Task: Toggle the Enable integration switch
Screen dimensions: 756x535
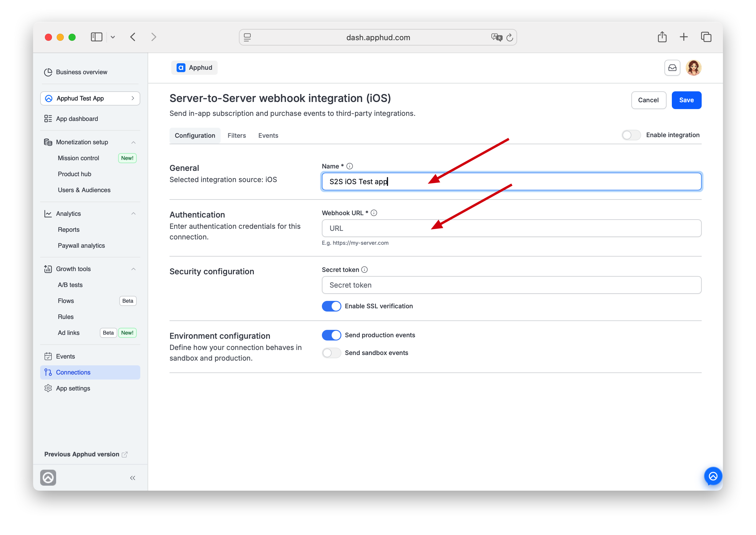Action: pyautogui.click(x=631, y=135)
